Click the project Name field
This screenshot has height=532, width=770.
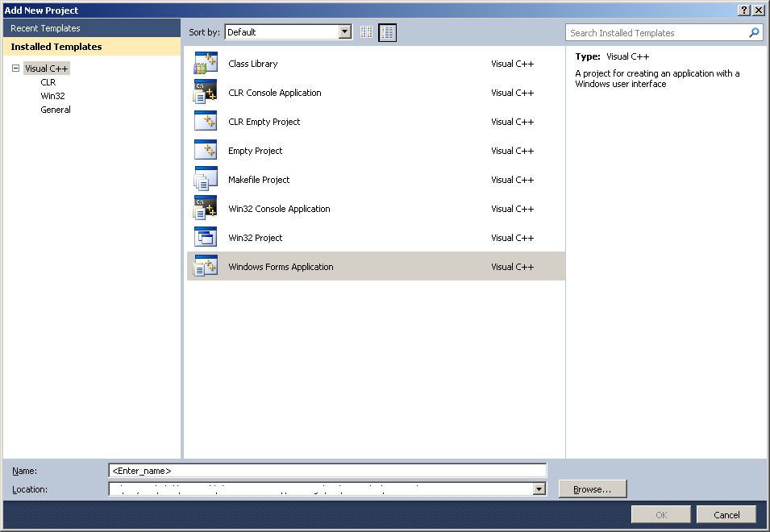327,470
